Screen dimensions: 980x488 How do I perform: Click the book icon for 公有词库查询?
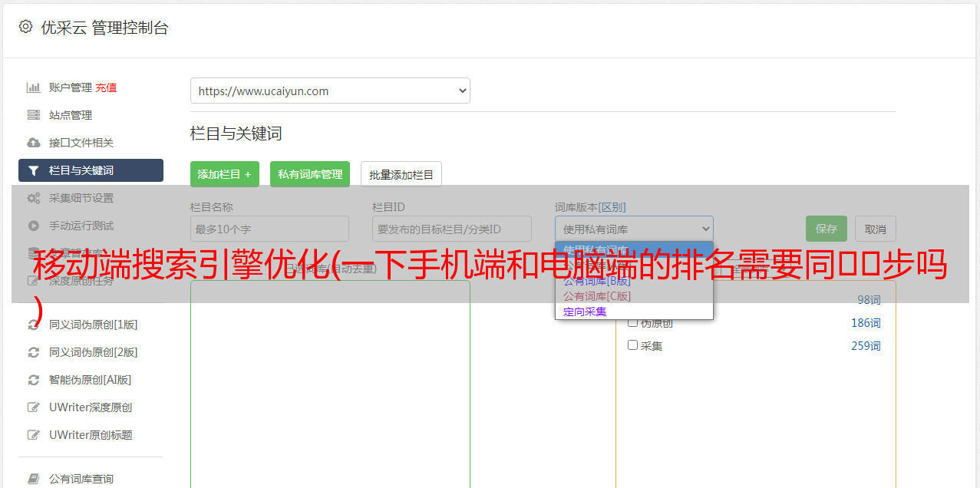pyautogui.click(x=34, y=479)
